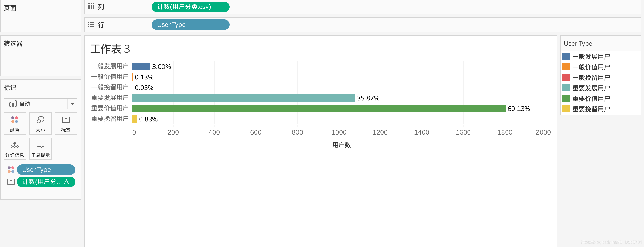Click the User Type pill in Marks card
Screen dimensions: 644x247
pyautogui.click(x=46, y=170)
